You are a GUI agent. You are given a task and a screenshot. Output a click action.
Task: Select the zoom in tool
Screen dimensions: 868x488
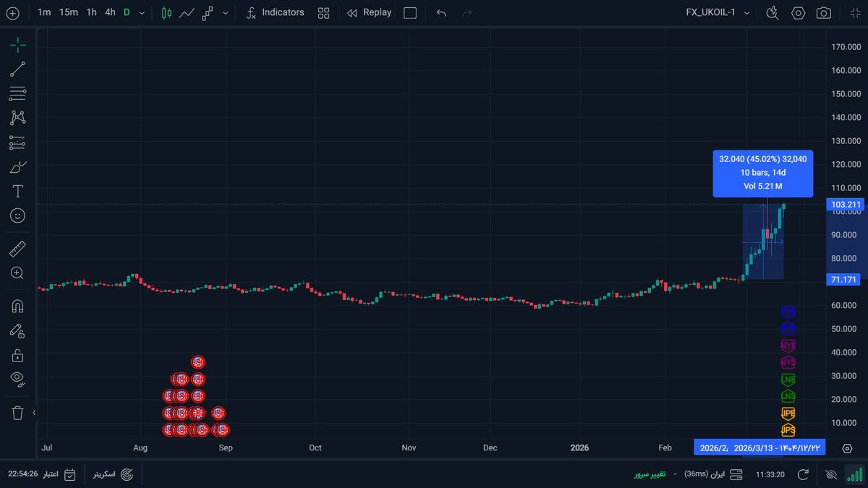point(17,273)
